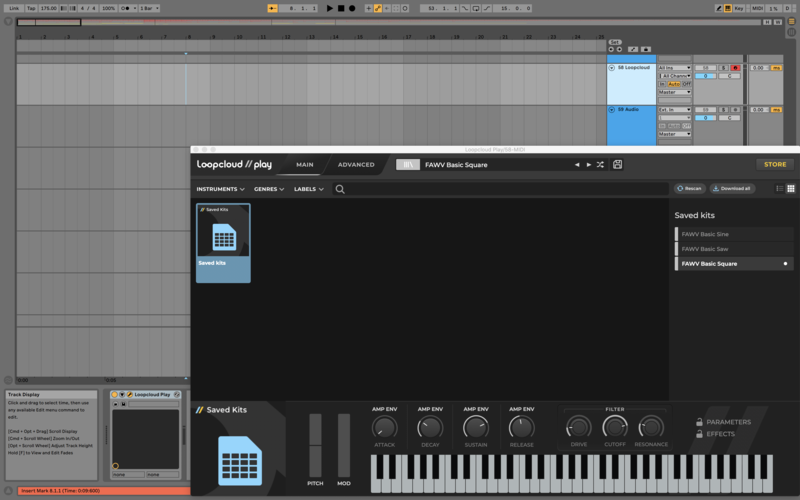Click the search magnifier icon
The width and height of the screenshot is (800, 500).
pos(340,189)
